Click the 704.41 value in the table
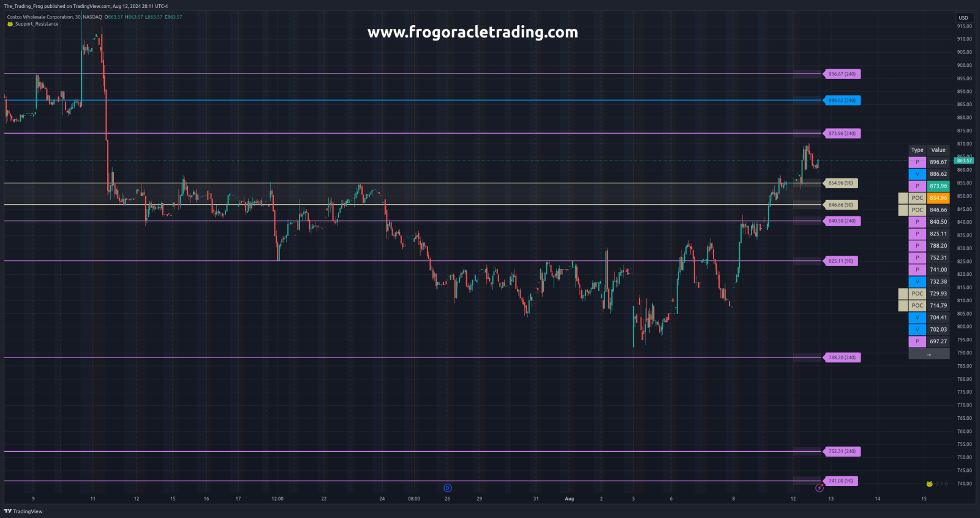Viewport: 980px width, 518px height. point(938,318)
